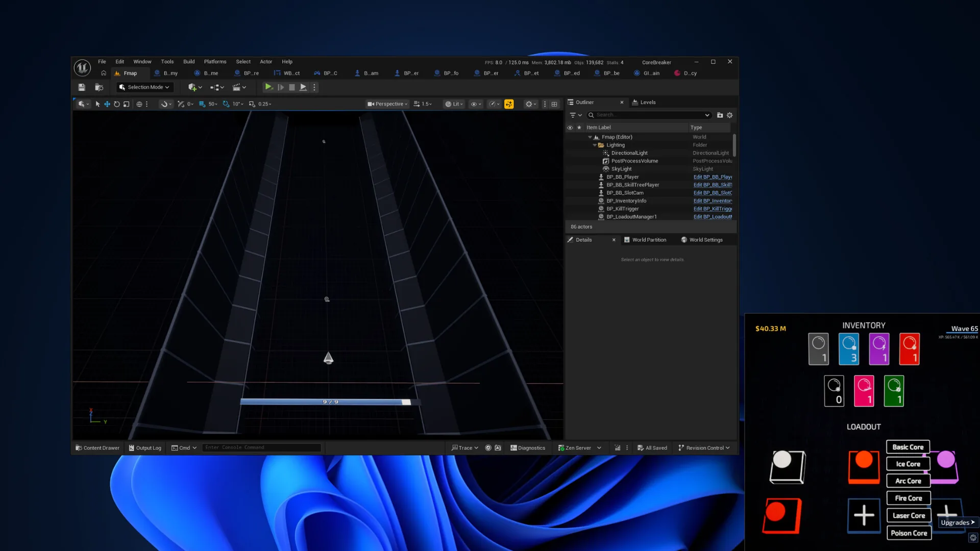Toggle grid snapping icon beside 50
The image size is (980, 551).
coord(202,104)
